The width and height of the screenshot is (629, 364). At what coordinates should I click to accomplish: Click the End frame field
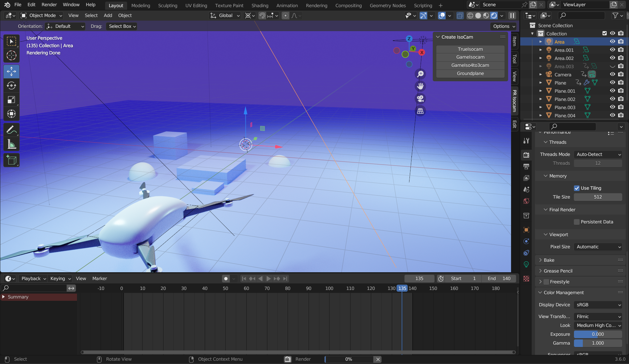coord(499,278)
